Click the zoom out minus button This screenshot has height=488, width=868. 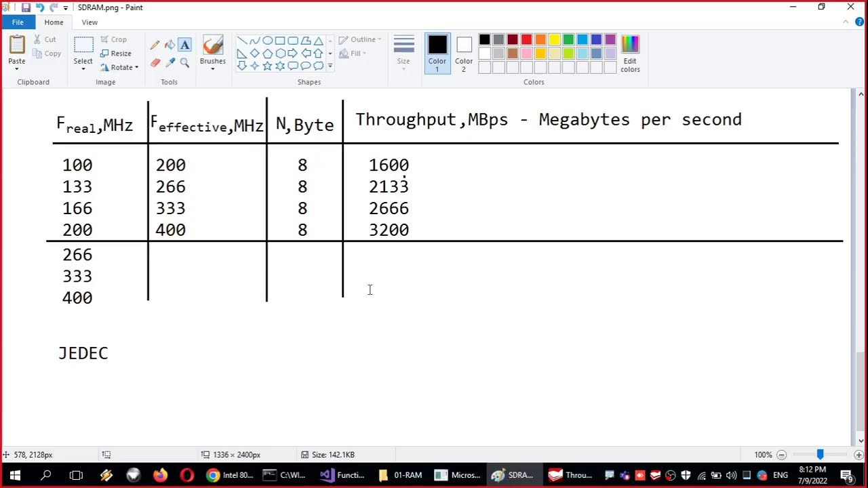tap(781, 455)
